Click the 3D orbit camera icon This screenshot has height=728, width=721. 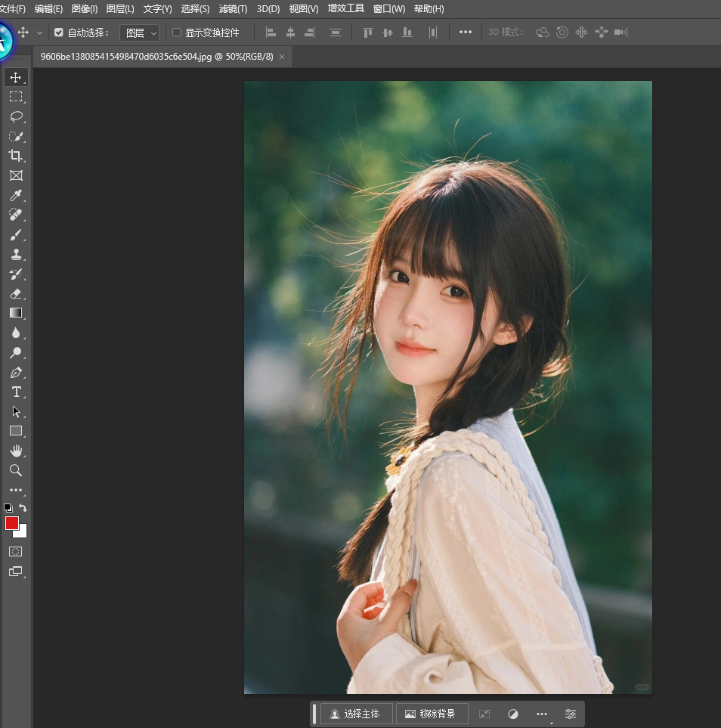tap(542, 32)
